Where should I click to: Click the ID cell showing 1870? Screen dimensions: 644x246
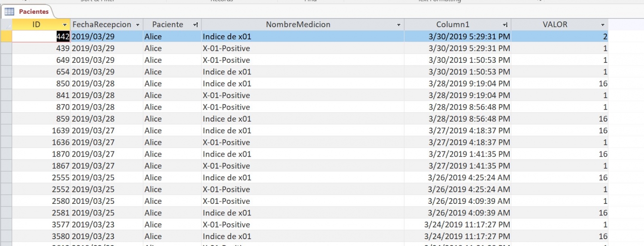[41, 154]
